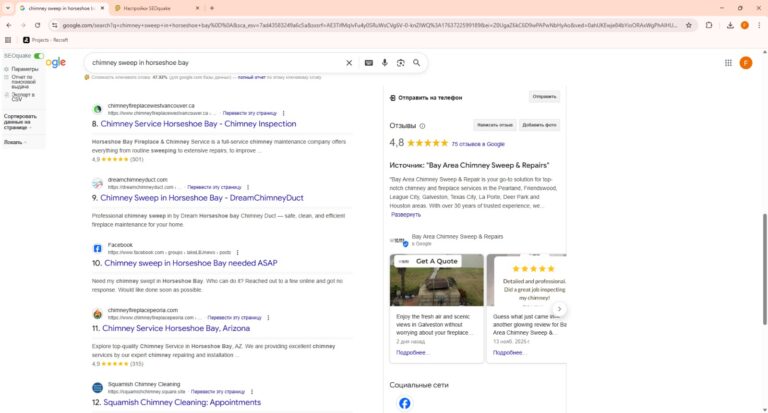
Task: Open the on-screen keyboard icon in search
Action: click(x=369, y=63)
